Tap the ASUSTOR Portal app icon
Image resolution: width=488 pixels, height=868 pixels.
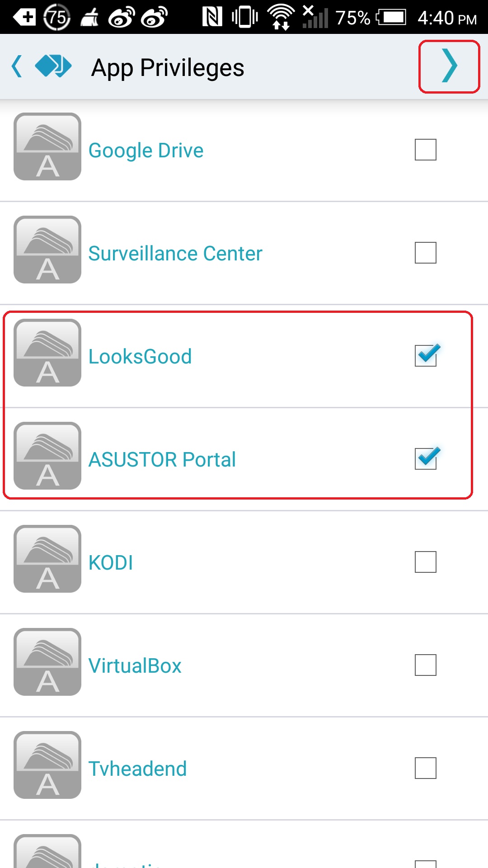tap(47, 456)
